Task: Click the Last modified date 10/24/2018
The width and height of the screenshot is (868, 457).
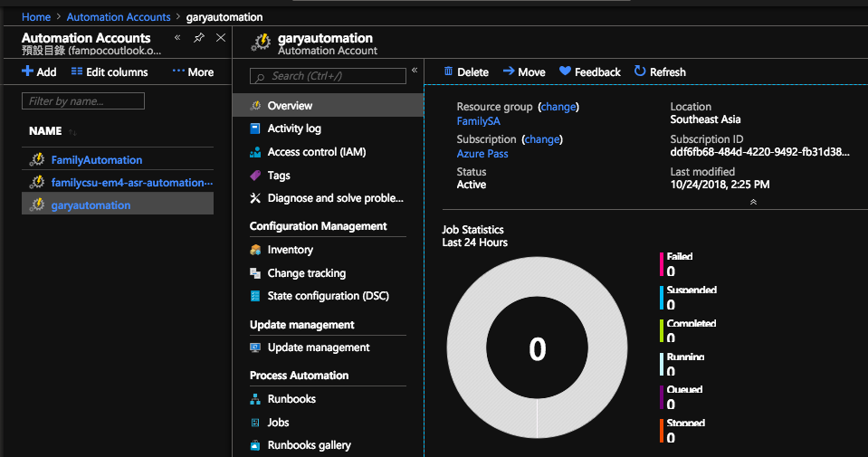Action: point(720,185)
